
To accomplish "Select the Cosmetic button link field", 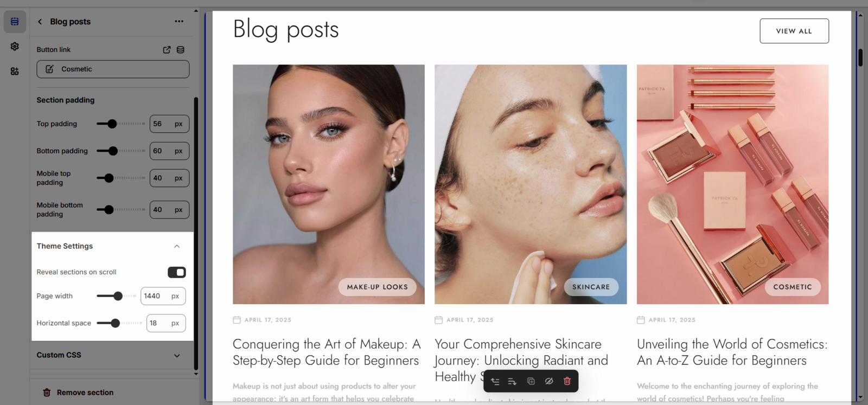I will 113,69.
